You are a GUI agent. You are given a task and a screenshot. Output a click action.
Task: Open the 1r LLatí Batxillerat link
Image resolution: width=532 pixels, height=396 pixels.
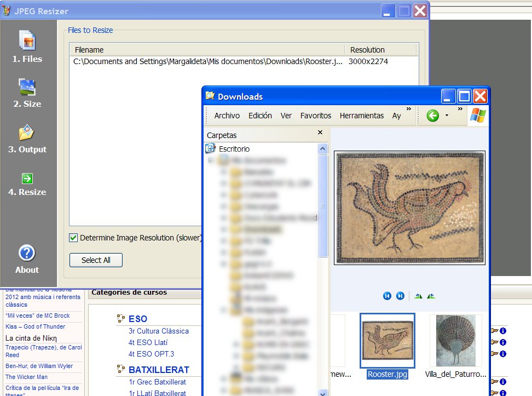coord(157,393)
